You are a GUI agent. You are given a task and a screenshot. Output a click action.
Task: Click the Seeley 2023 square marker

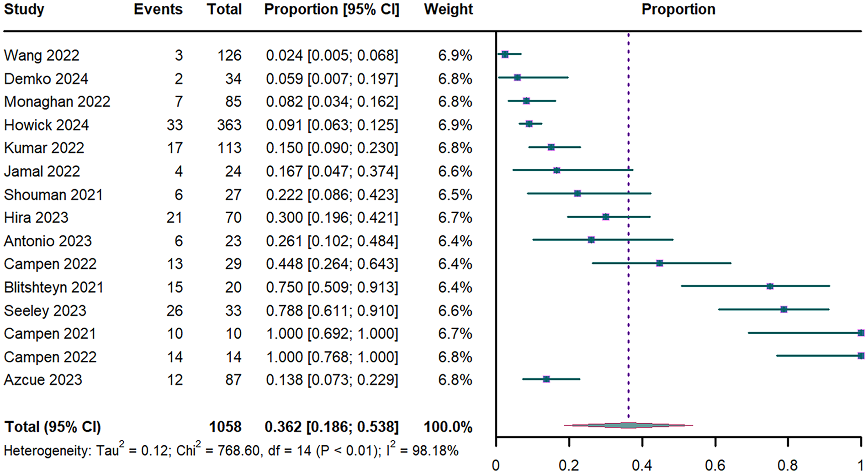pyautogui.click(x=784, y=310)
